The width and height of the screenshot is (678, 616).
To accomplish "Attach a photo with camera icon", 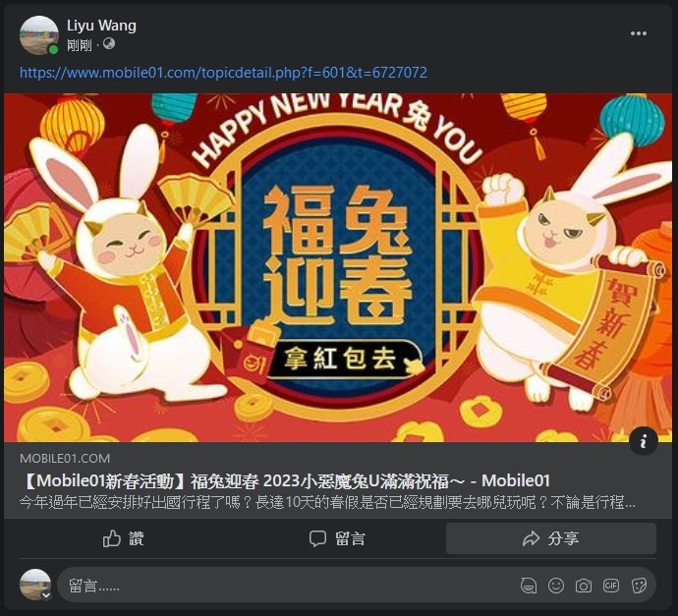I will 584,586.
